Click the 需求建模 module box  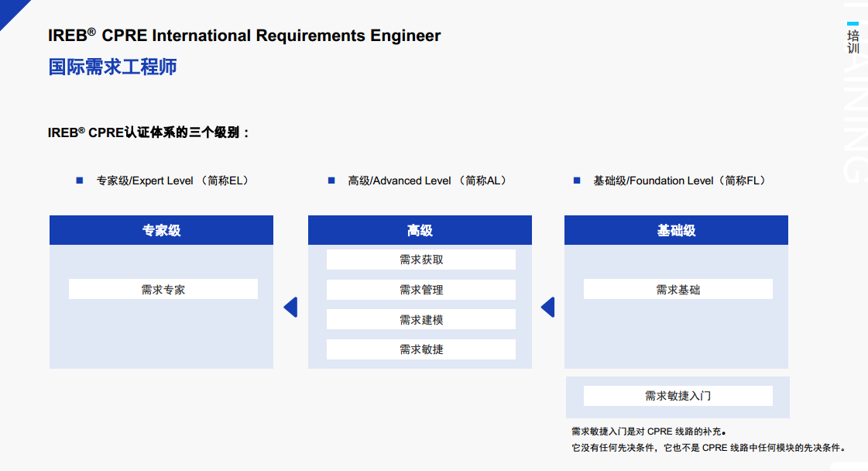[x=420, y=319]
